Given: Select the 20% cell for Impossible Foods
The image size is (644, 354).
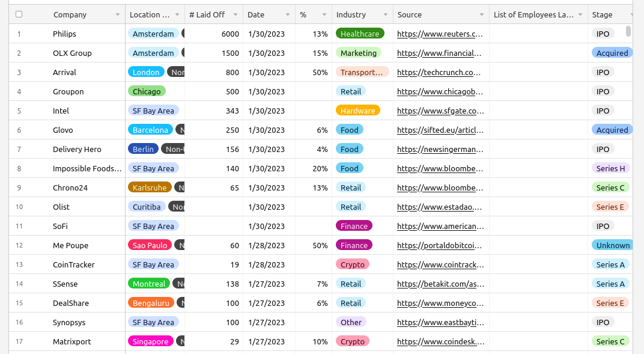Looking at the screenshot, I should click(x=320, y=169).
